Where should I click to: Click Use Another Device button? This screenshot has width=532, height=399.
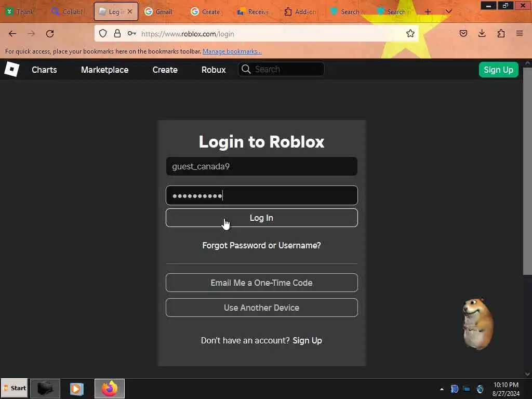click(x=262, y=308)
